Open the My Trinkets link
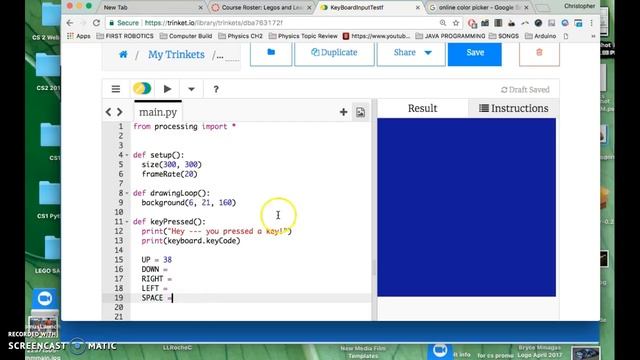 click(176, 54)
